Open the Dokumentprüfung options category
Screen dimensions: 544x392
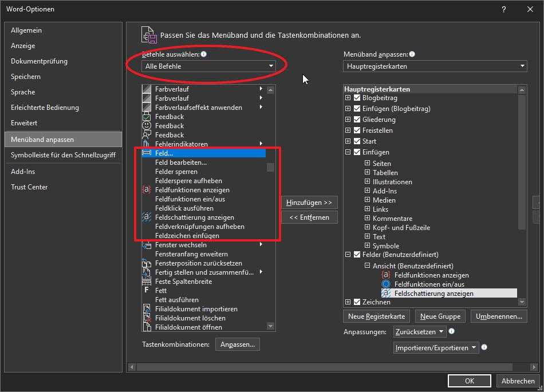click(63, 61)
